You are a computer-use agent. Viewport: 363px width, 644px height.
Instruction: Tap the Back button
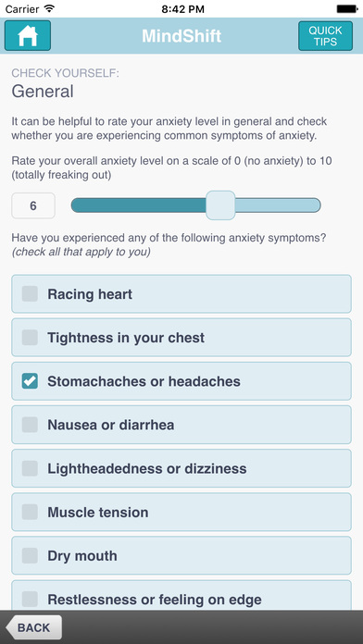34,627
